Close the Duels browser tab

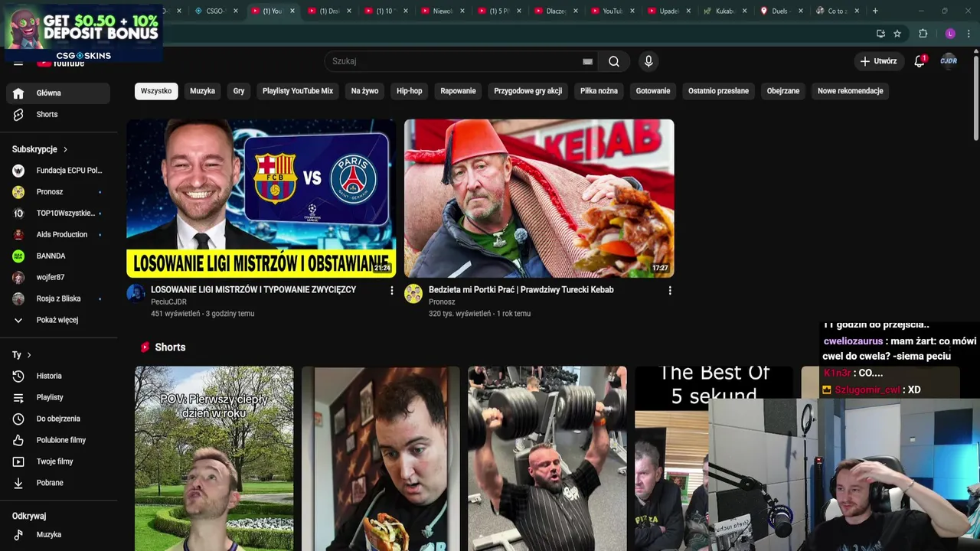[801, 11]
